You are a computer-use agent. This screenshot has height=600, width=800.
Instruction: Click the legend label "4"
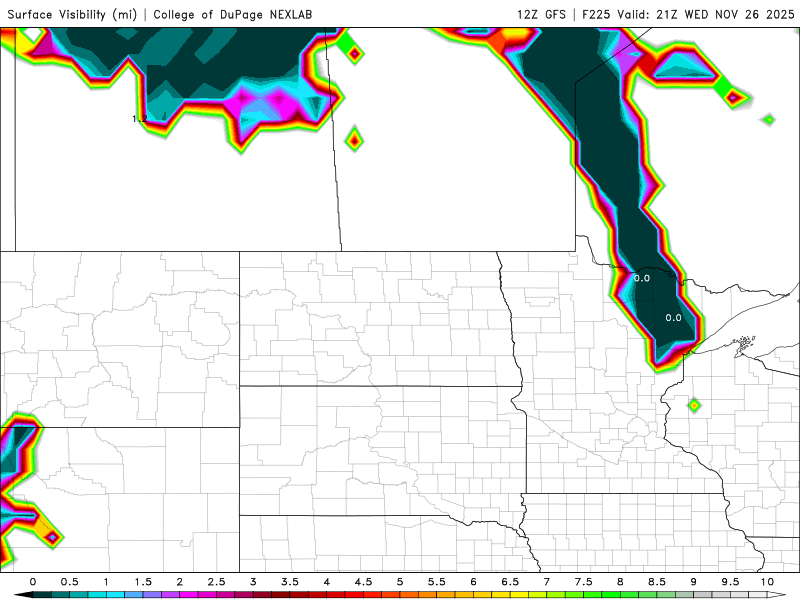327,582
